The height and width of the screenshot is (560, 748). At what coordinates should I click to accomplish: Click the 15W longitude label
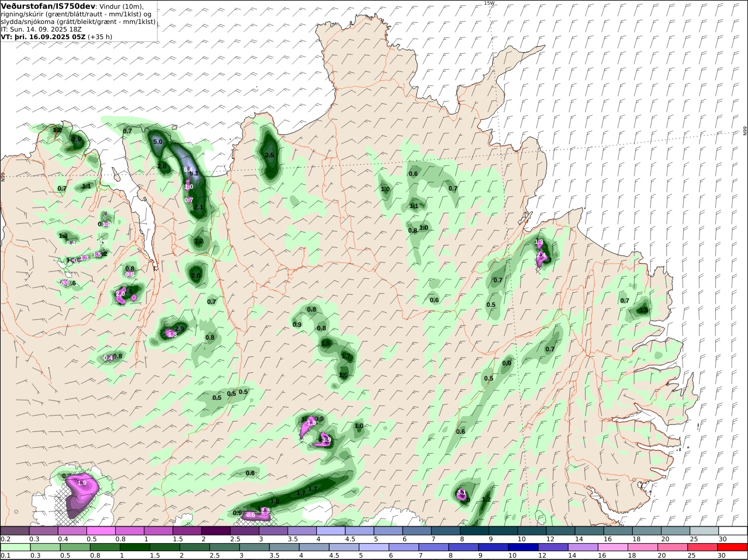(489, 3)
